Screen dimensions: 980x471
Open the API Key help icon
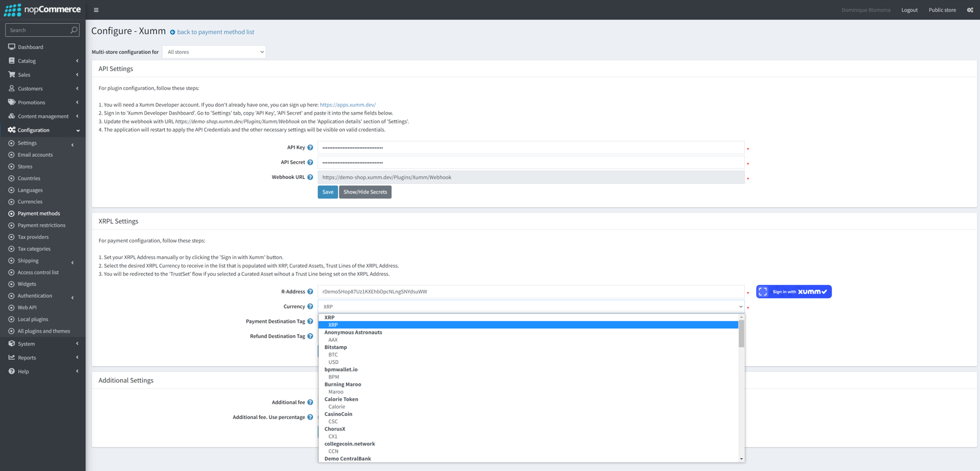[311, 148]
